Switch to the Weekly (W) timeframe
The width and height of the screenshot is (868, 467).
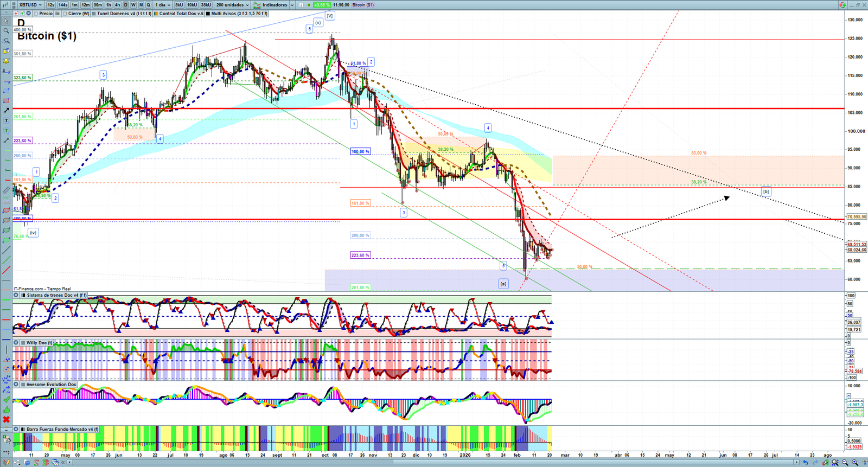(133, 5)
